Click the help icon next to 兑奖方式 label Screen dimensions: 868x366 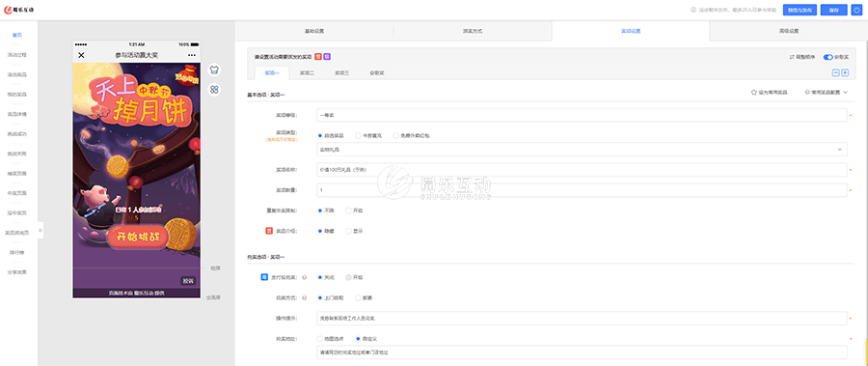(x=305, y=297)
